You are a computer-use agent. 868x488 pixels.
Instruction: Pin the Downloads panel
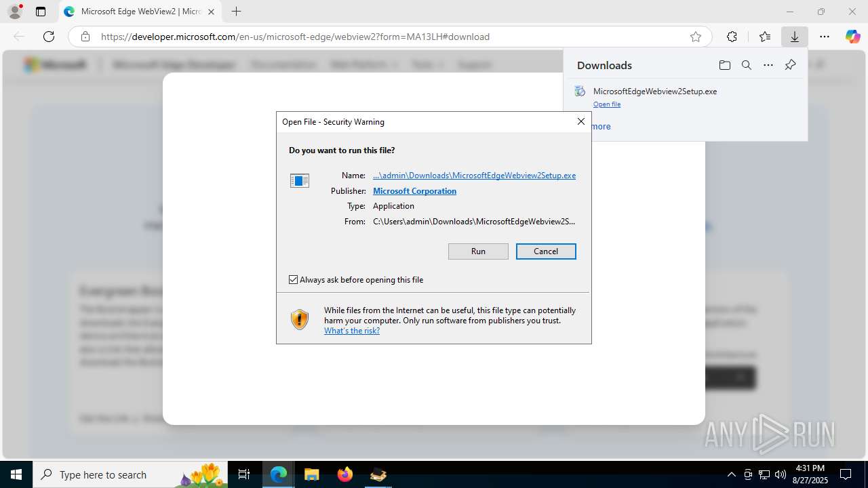pyautogui.click(x=790, y=65)
